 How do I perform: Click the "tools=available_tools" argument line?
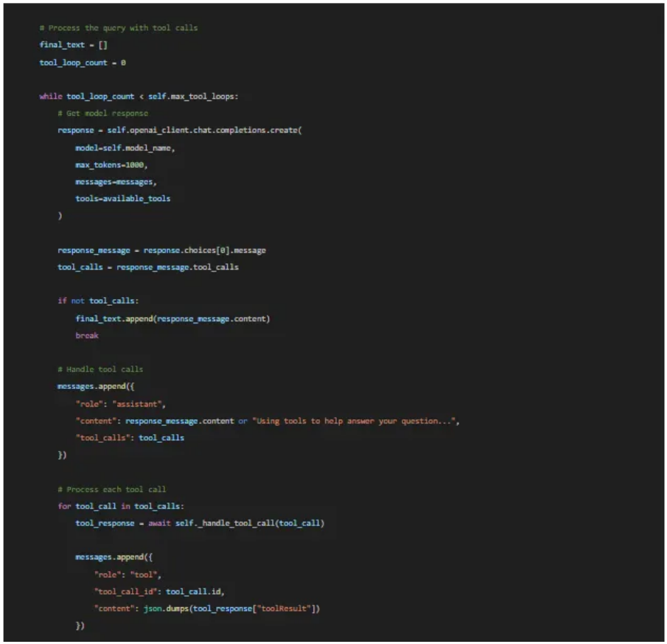(122, 198)
